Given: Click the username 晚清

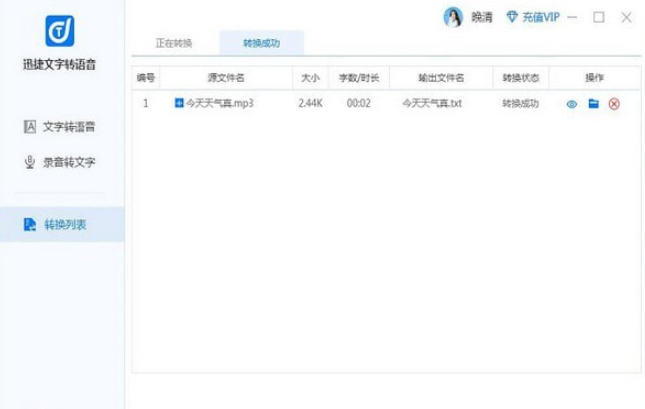Looking at the screenshot, I should 482,17.
